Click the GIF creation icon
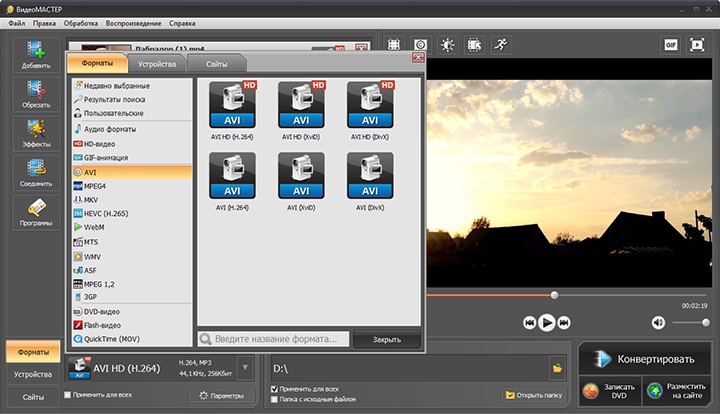 [671, 45]
